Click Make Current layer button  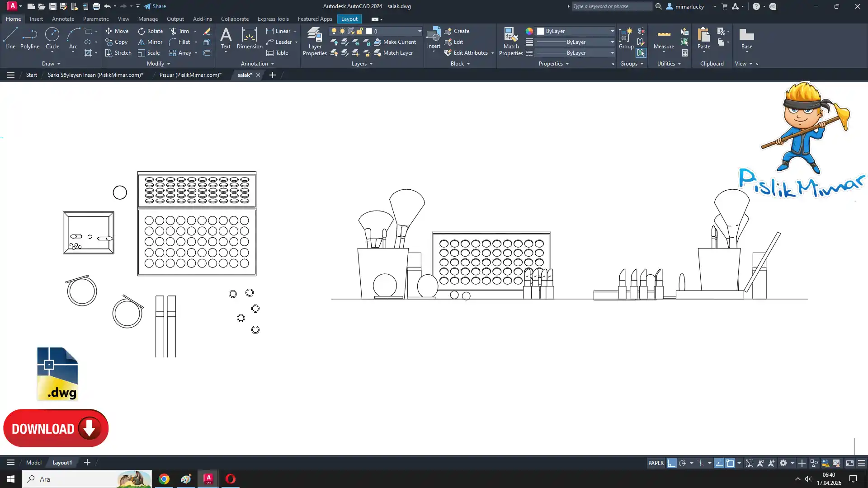pos(394,42)
